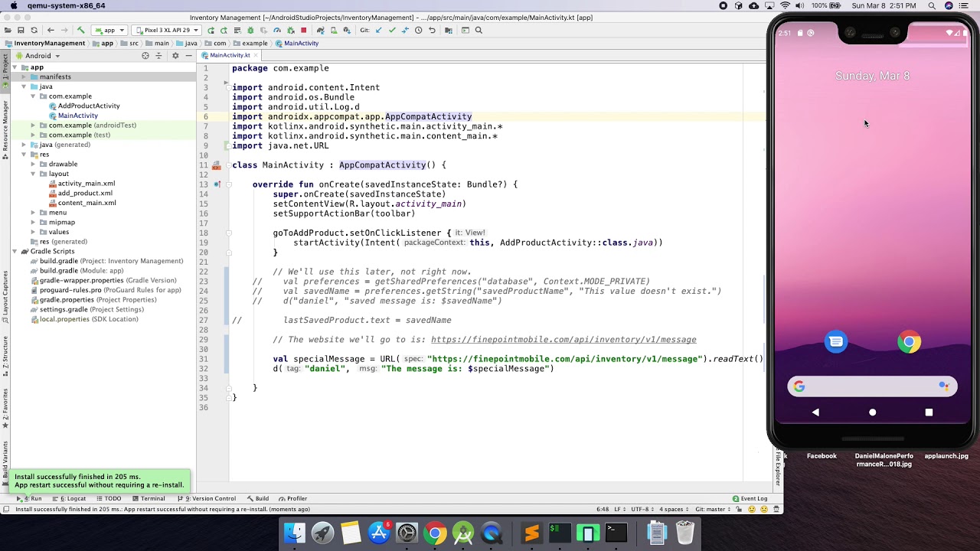Image resolution: width=980 pixels, height=551 pixels.
Task: Open the Terminal tool window tab
Action: click(148, 498)
